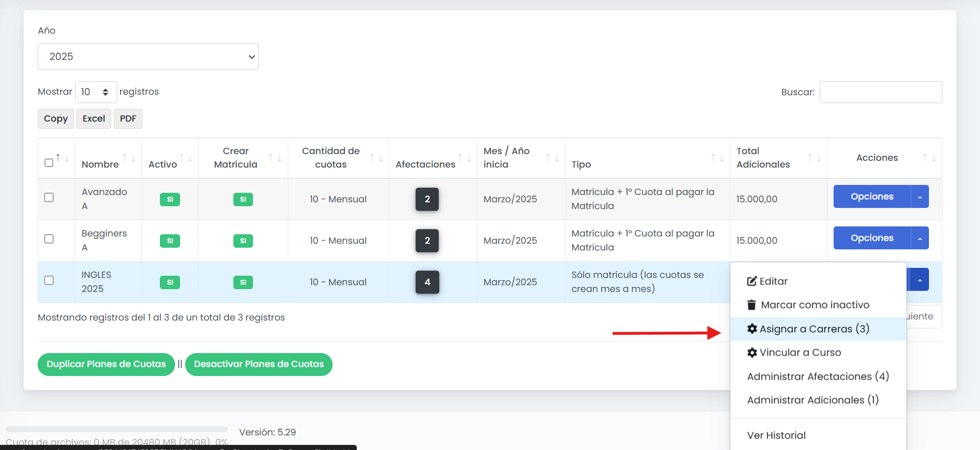Tick the select-all checkbox in table header
The width and height of the screenshot is (980, 450).
49,163
